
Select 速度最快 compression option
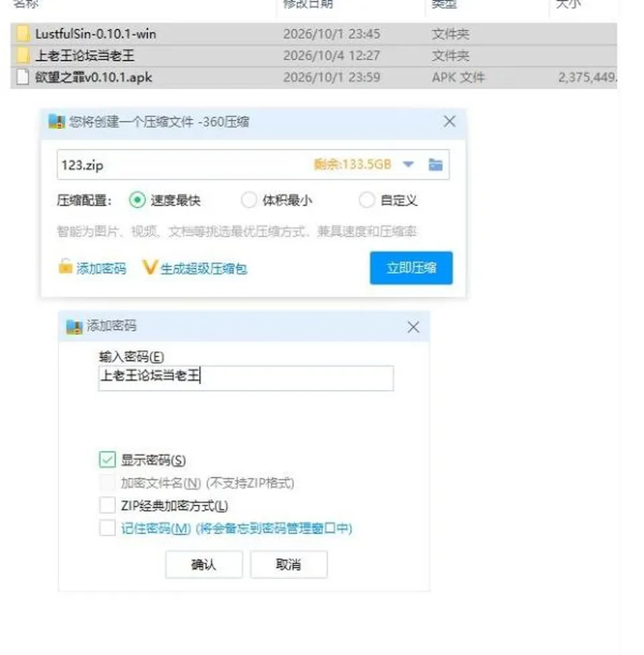click(138, 200)
